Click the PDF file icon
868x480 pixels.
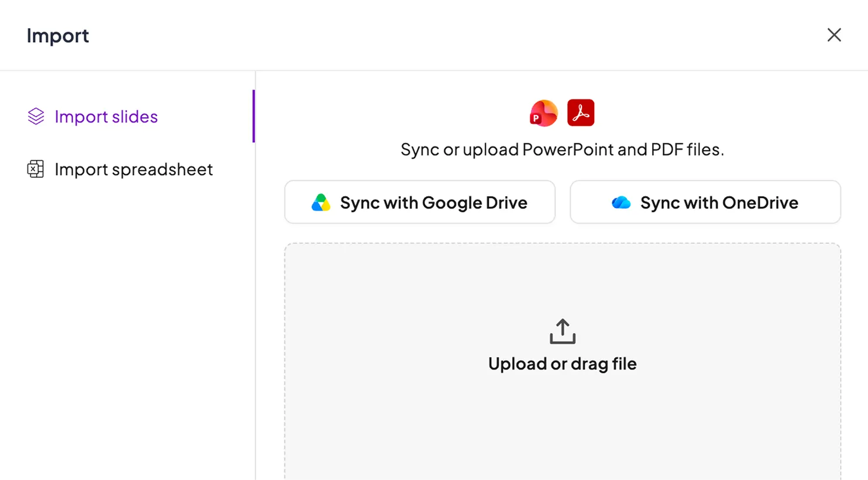pyautogui.click(x=581, y=113)
